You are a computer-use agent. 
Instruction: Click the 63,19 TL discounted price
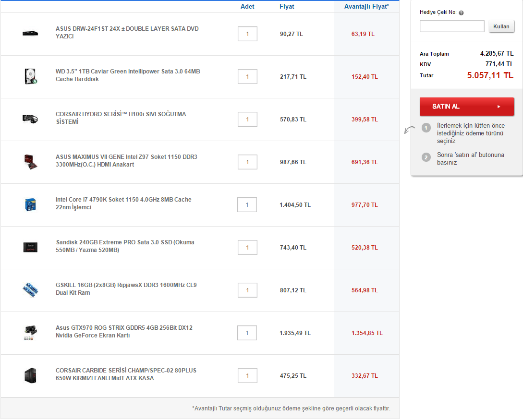point(363,34)
